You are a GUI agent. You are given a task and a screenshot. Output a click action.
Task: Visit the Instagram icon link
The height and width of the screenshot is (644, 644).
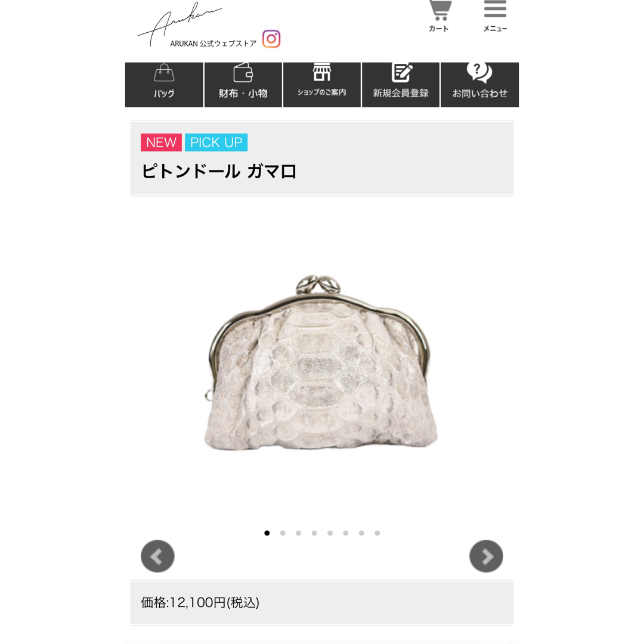271,39
